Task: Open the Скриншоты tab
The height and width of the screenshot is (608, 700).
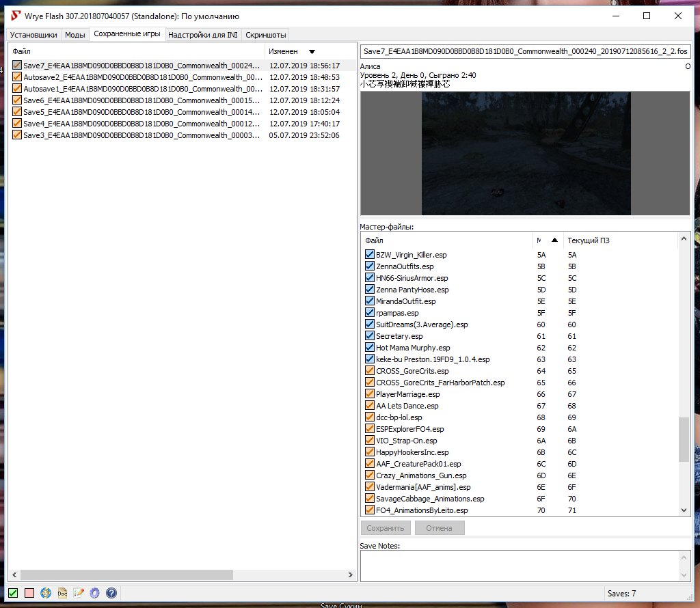Action: point(266,35)
